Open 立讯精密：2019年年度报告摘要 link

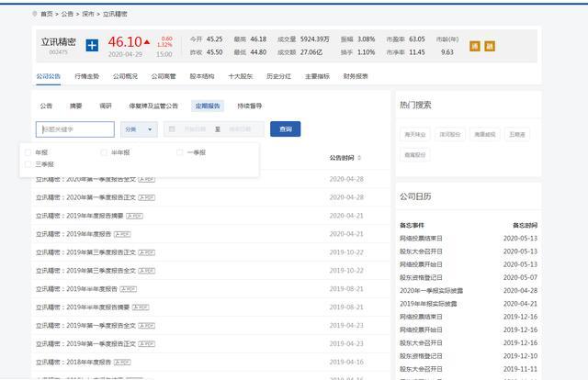tap(80, 216)
